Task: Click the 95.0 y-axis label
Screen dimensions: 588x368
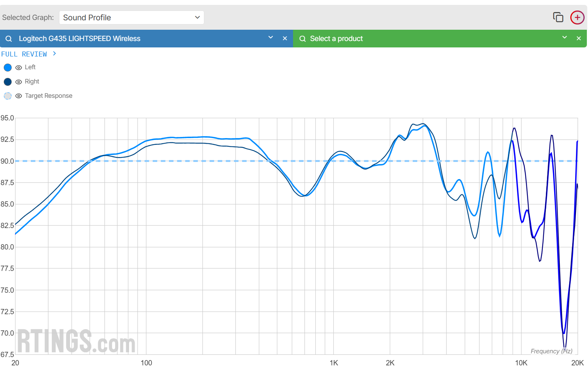Action: 7,118
